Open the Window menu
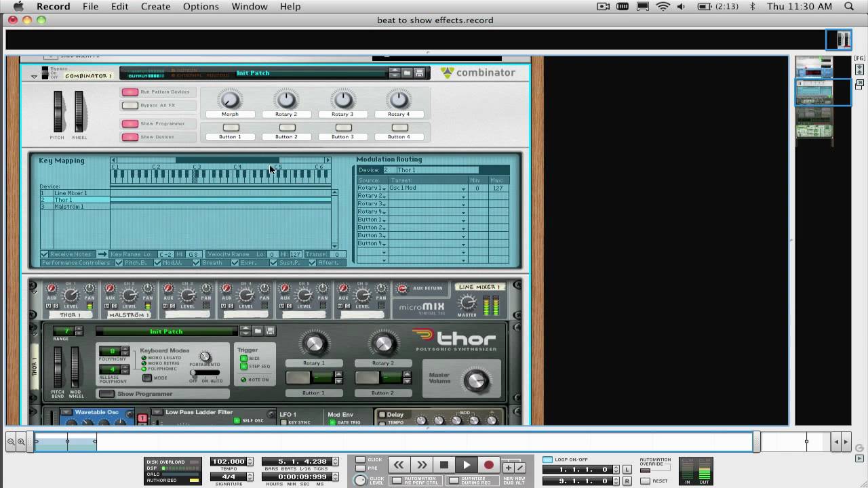Image resolution: width=868 pixels, height=488 pixels. [x=250, y=7]
